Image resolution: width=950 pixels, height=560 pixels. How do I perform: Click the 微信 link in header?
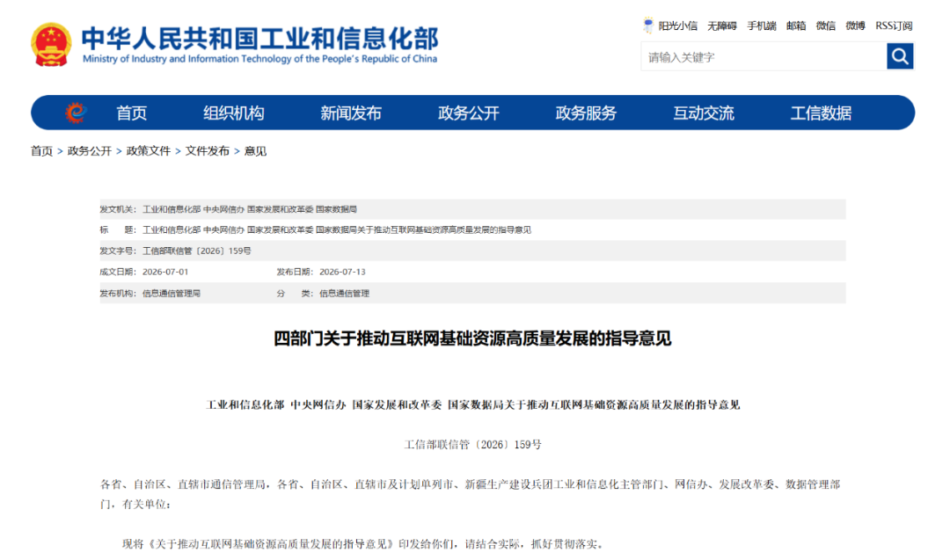coord(826,26)
